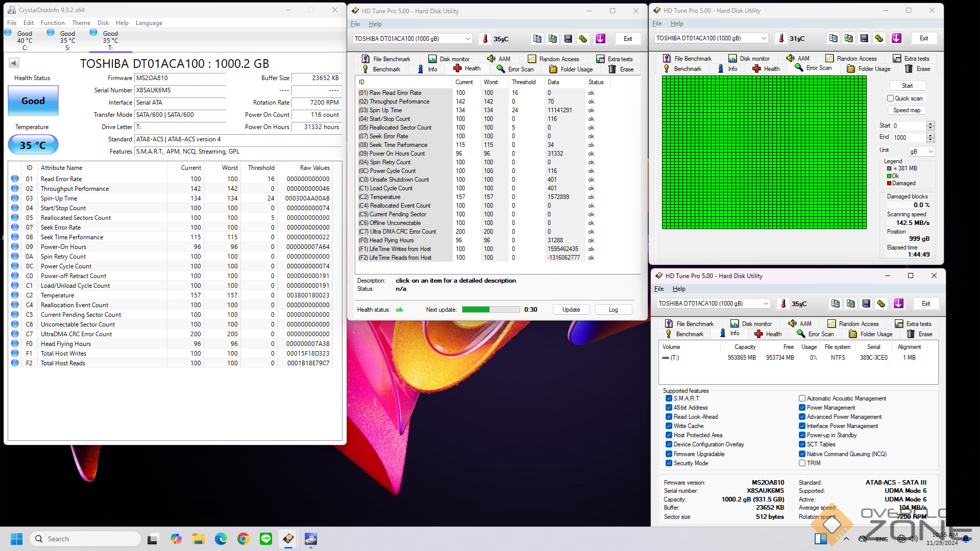The width and height of the screenshot is (980, 551).
Task: Click the CrystalDiskInfo previous disk arrow button
Action: pos(14,63)
